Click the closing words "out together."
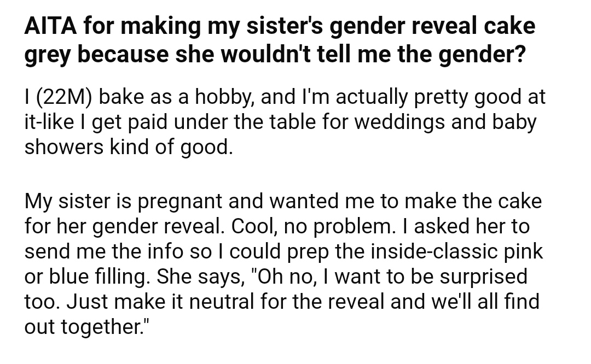The width and height of the screenshot is (591, 364). coord(86,327)
